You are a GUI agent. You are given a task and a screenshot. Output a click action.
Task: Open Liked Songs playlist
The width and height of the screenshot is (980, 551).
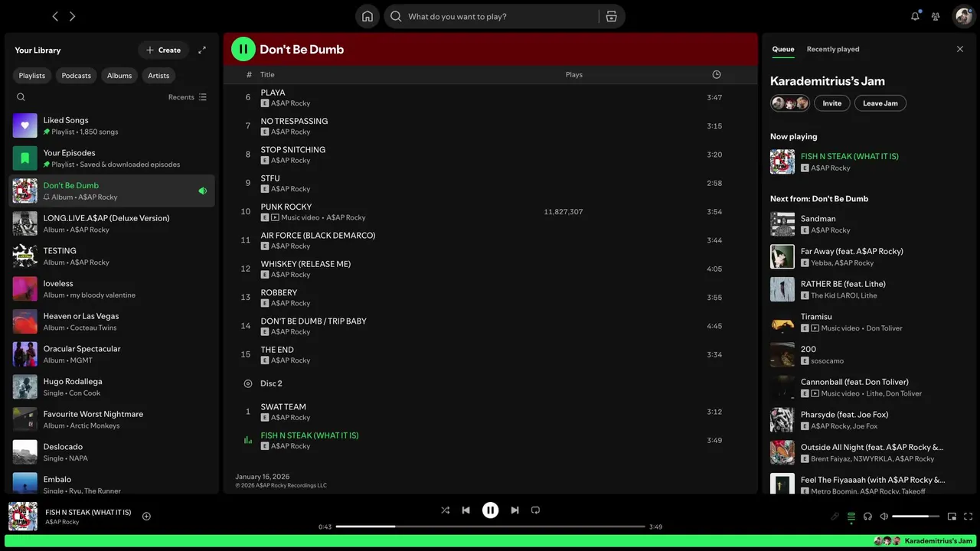[x=112, y=126]
